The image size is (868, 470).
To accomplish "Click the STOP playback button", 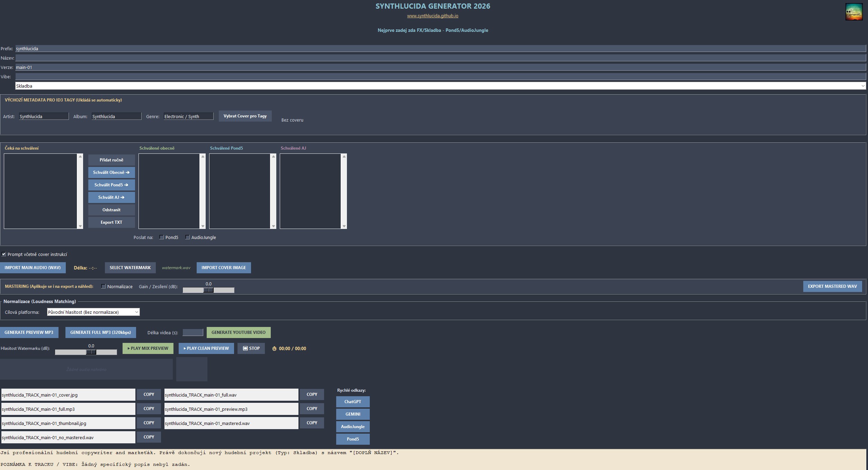I will [251, 348].
